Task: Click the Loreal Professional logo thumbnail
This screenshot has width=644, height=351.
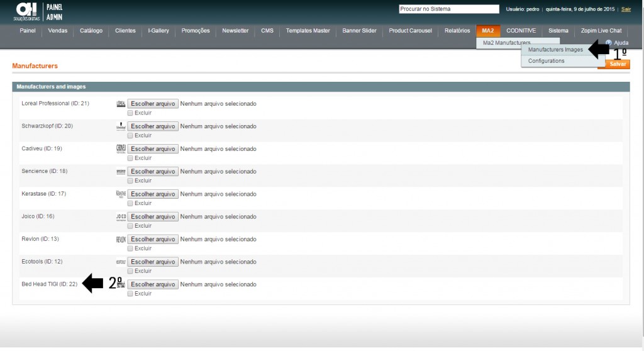Action: pyautogui.click(x=121, y=104)
